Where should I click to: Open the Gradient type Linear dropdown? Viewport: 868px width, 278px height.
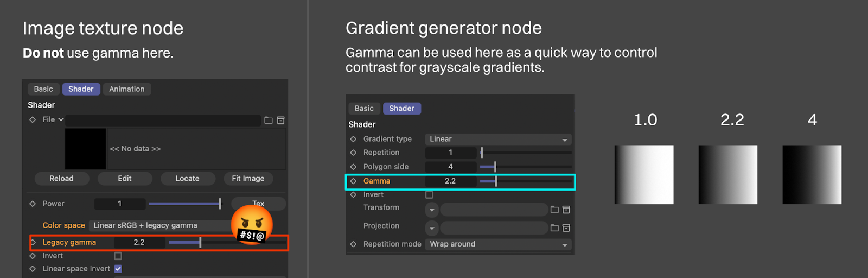click(x=497, y=139)
